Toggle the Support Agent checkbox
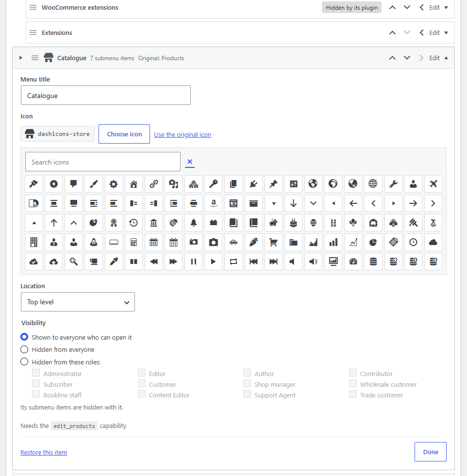Screen dimensions: 467x476 coord(247,394)
